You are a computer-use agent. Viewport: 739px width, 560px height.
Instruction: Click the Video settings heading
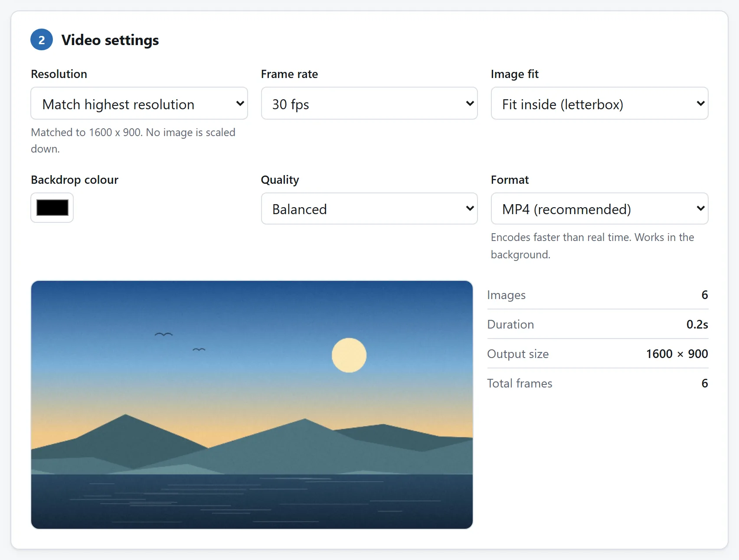[110, 40]
